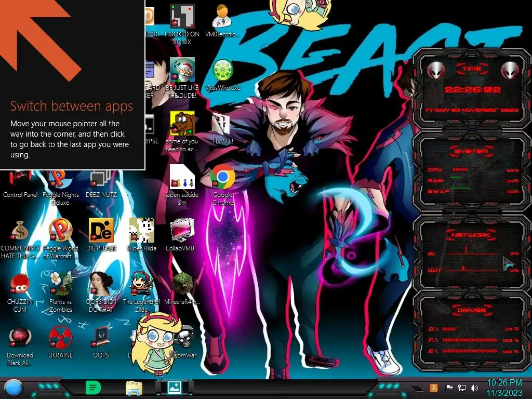
Task: Select the DEEZ NUTZ desktop icon
Action: (101, 185)
